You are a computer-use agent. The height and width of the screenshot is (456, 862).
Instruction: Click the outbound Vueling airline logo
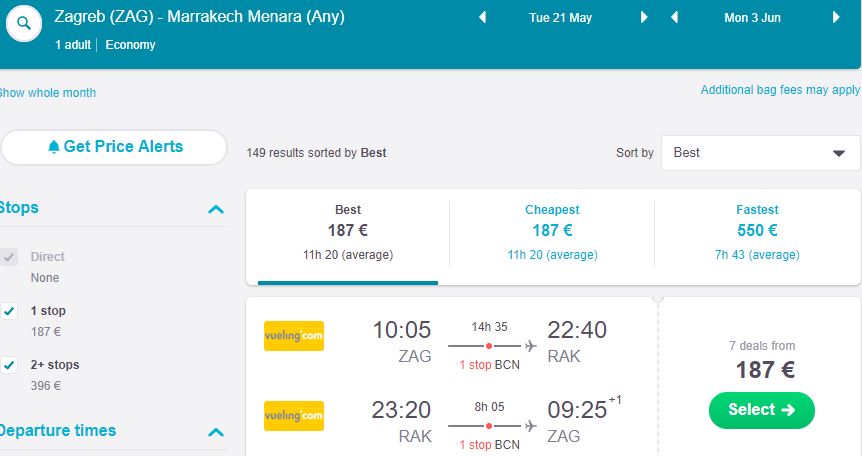(293, 336)
